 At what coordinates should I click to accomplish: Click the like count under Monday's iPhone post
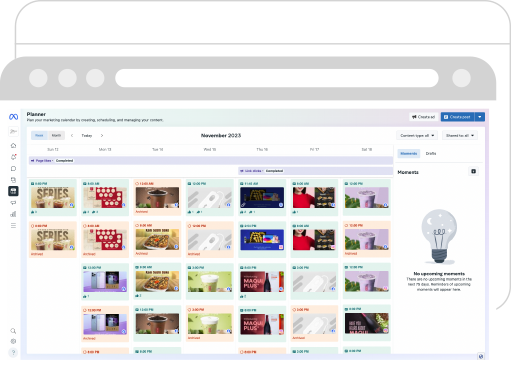(86, 296)
